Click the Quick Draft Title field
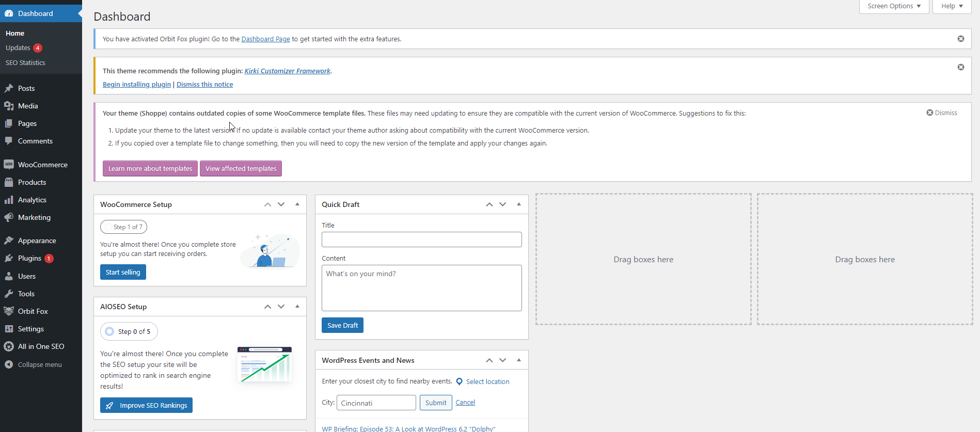 (422, 239)
